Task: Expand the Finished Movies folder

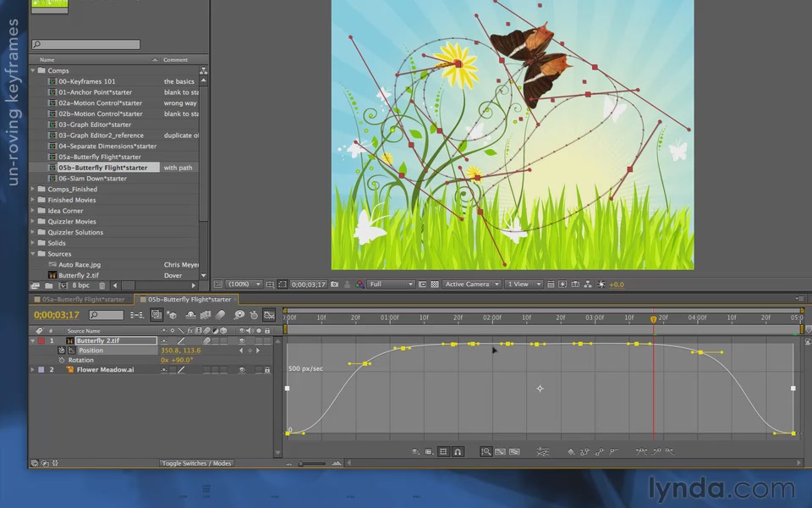Action: point(33,200)
